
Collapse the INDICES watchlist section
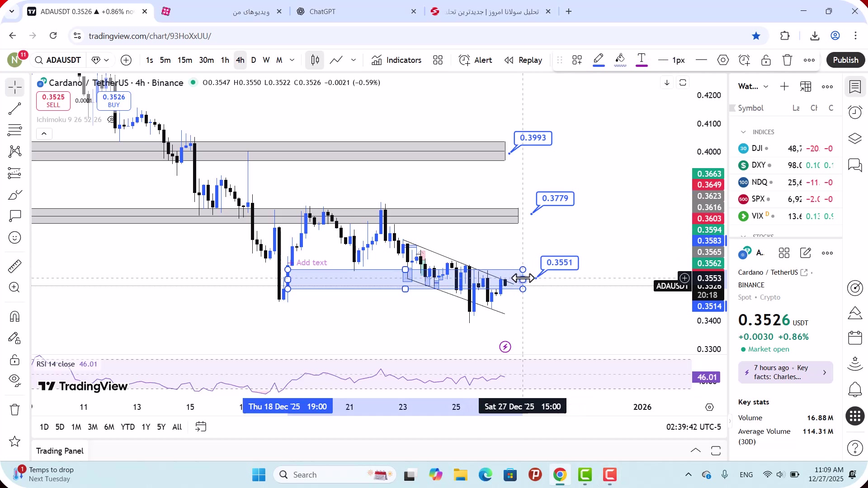coord(743,132)
